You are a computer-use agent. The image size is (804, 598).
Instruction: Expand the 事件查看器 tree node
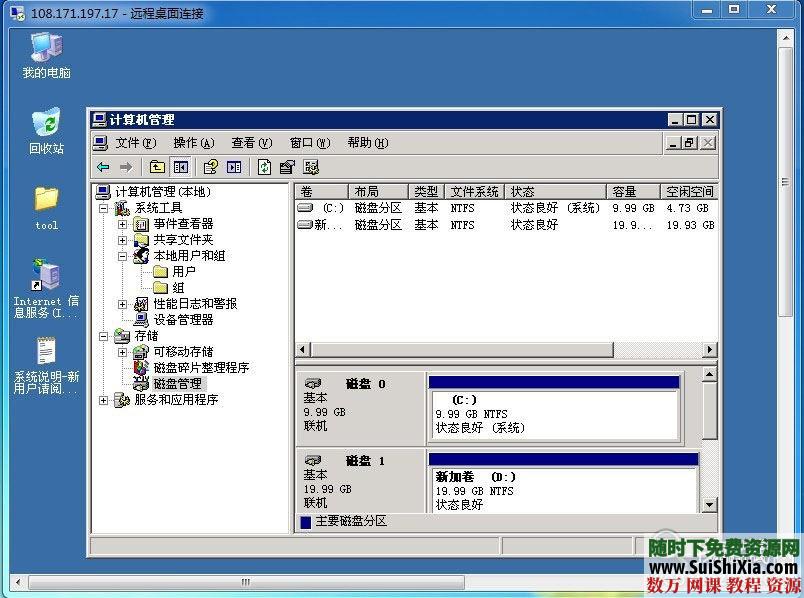point(121,224)
